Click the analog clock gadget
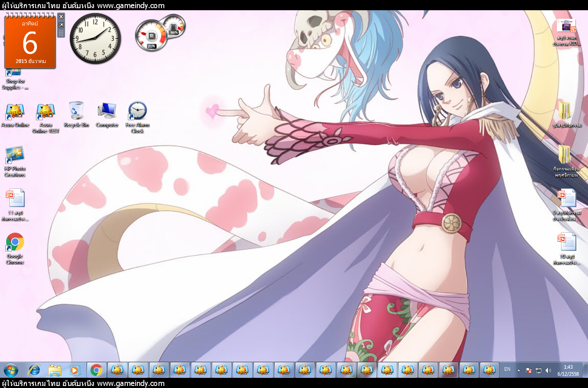 tap(95, 38)
